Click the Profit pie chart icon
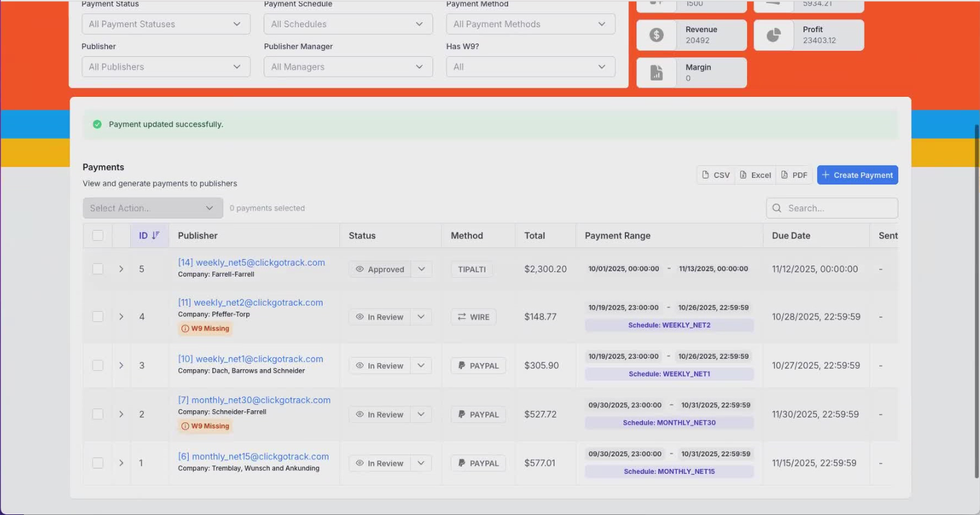Screen dimensions: 980x515 point(774,35)
